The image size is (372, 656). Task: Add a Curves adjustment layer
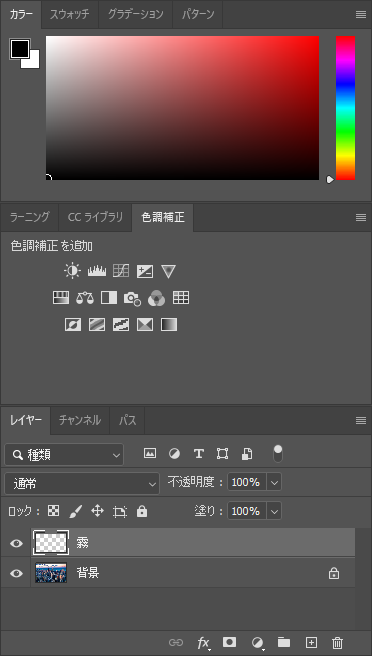121,271
